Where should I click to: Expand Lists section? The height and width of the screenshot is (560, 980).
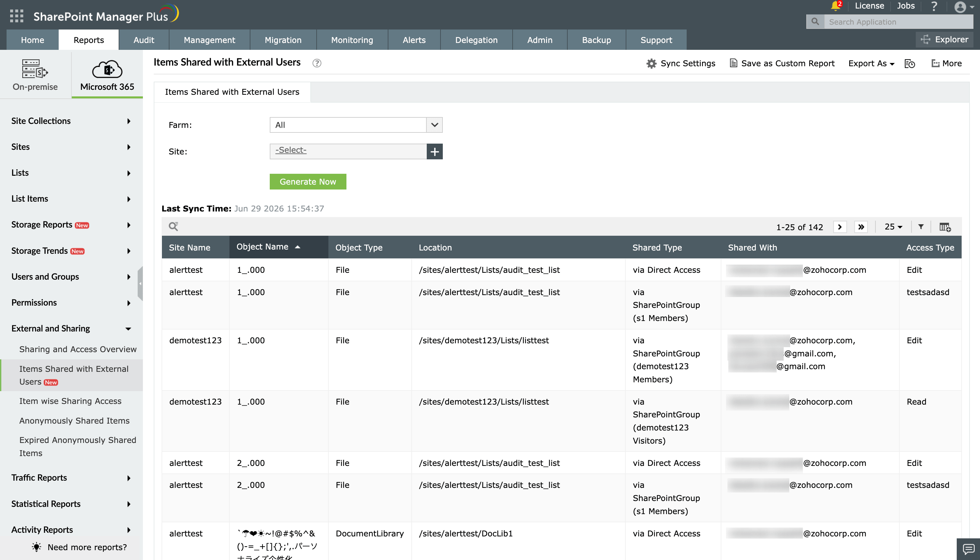pos(71,173)
